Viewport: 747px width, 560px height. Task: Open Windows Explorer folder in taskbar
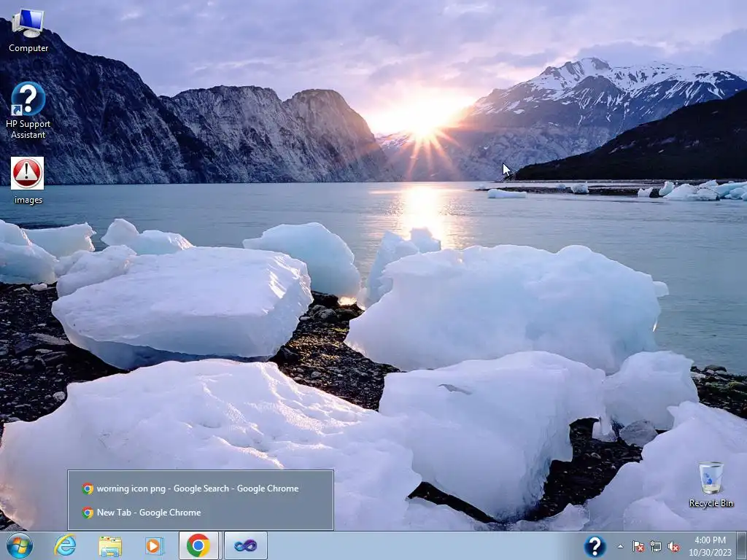click(x=110, y=546)
